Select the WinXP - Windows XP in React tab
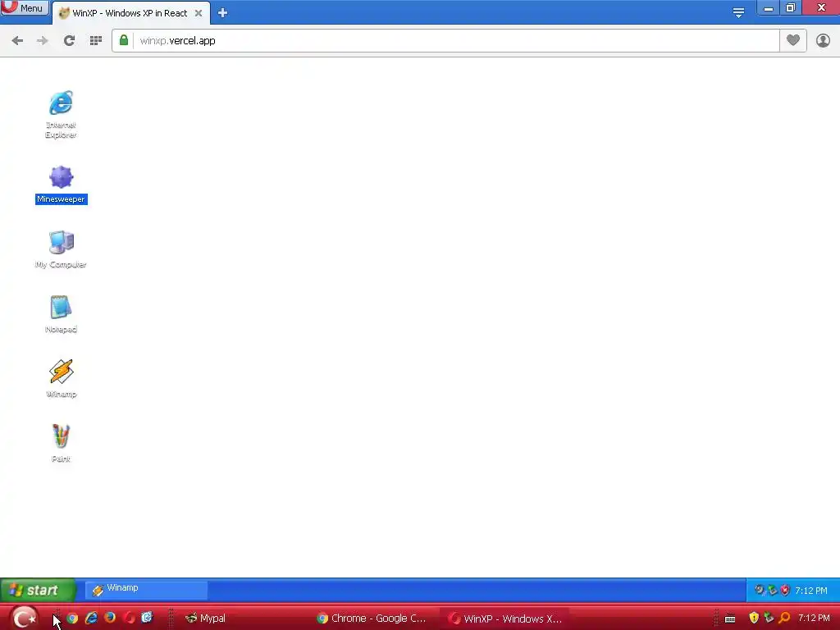Screen dimensions: 840x630 click(x=130, y=13)
